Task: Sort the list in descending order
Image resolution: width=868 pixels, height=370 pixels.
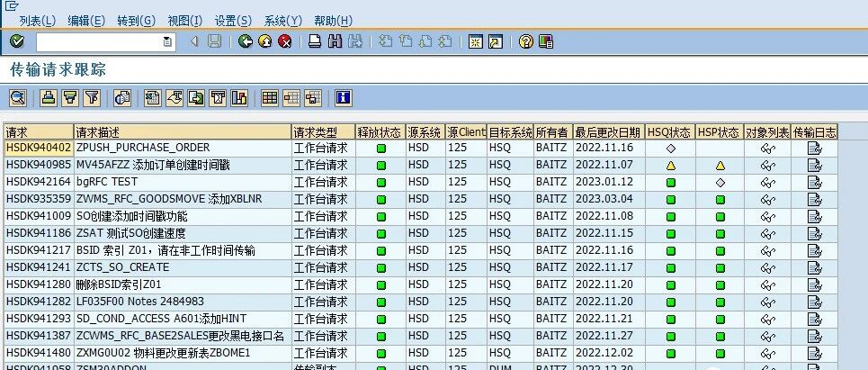Action: [x=70, y=98]
